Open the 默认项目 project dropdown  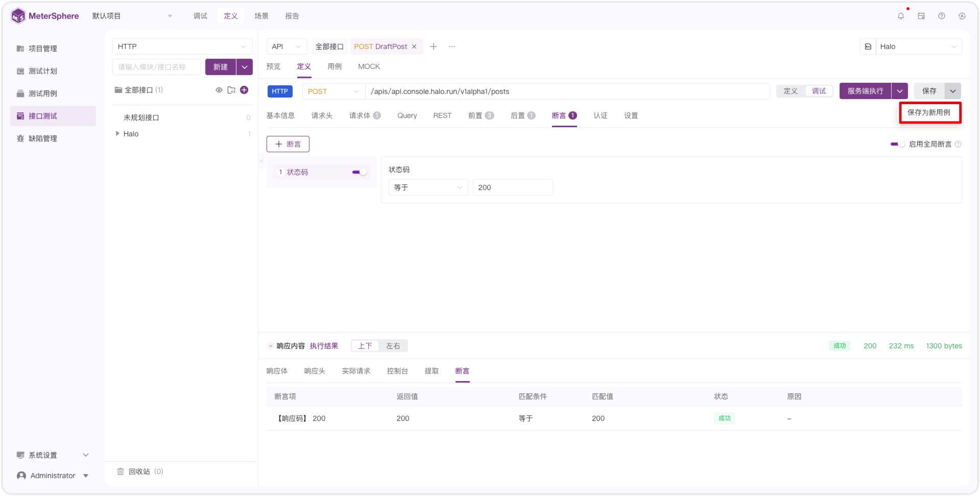132,16
